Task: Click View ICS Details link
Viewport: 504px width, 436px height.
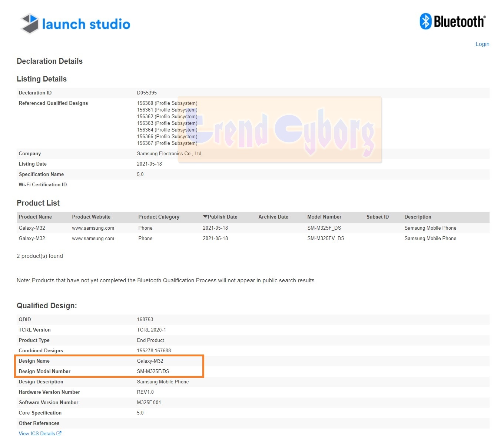Action: point(37,433)
